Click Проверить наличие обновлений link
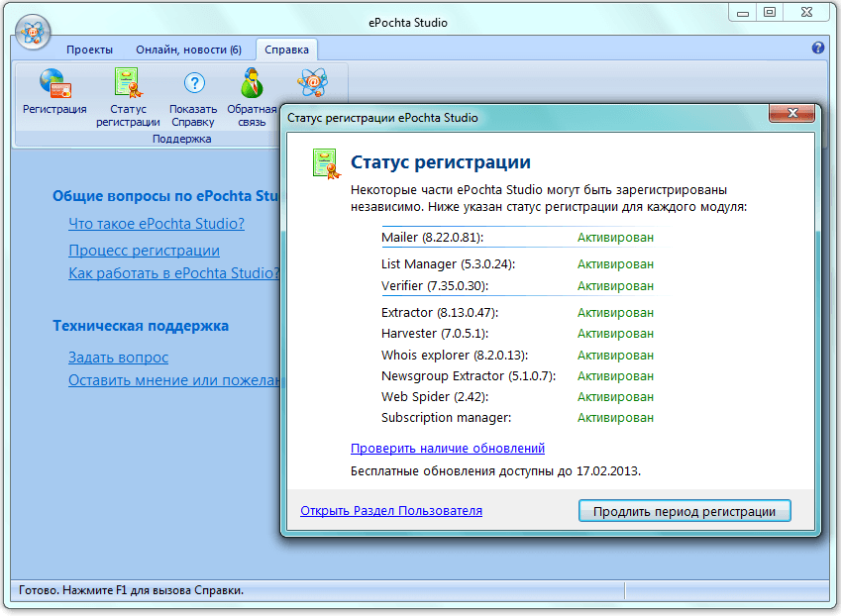Image resolution: width=841 pixels, height=616 pixels. 448,449
